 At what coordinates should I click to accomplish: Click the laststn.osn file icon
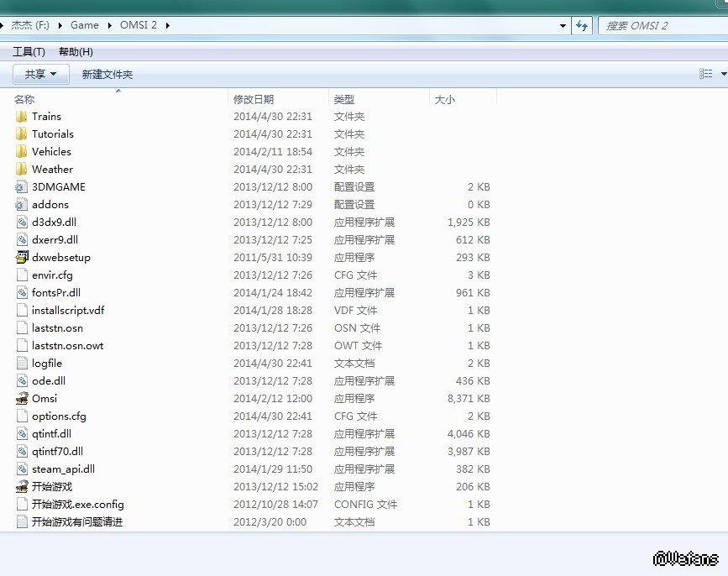(x=22, y=328)
